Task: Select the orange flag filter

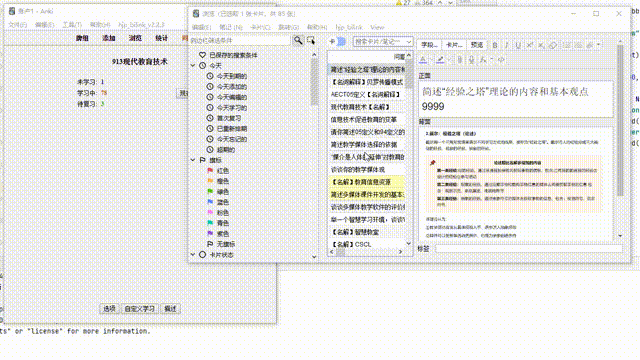Action: point(218,181)
